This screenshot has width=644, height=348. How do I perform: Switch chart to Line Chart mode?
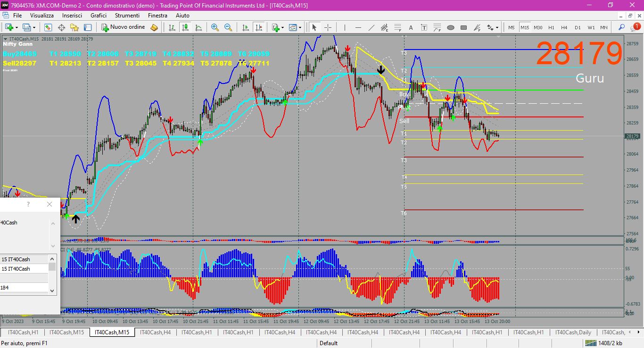click(198, 27)
